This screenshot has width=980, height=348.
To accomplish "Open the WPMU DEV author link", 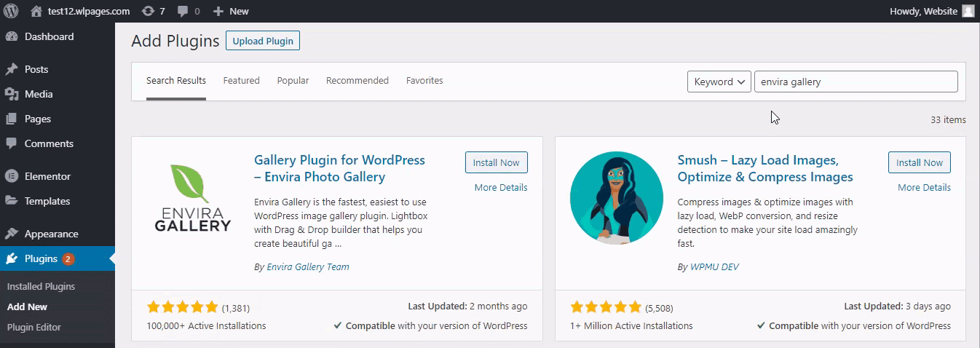I will (714, 267).
